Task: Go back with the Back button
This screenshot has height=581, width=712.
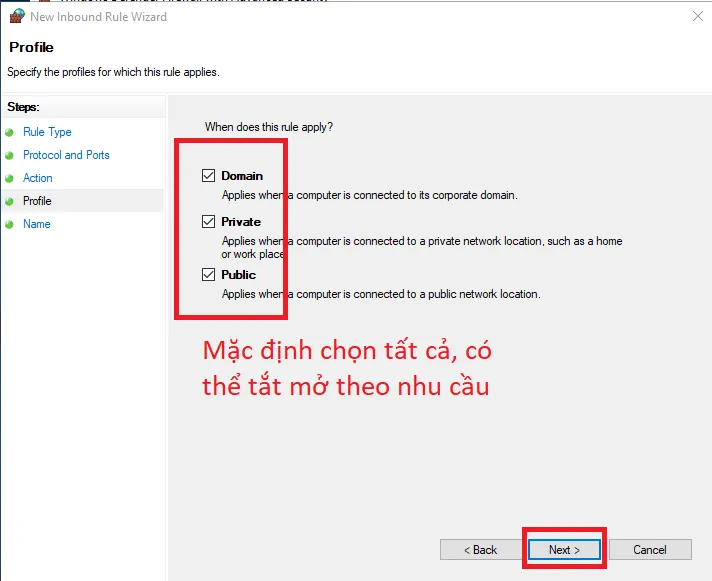Action: click(x=480, y=550)
